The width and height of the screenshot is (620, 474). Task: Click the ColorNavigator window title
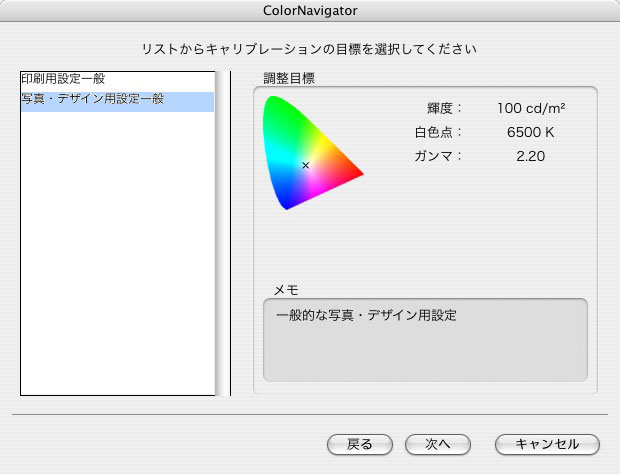point(310,11)
